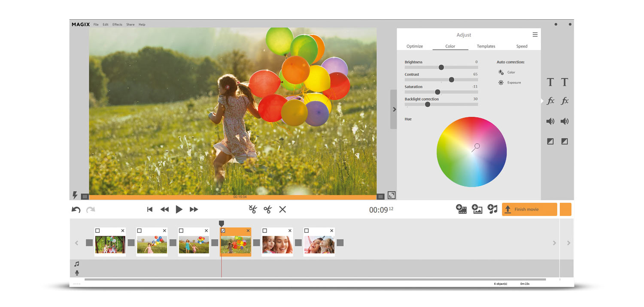
Task: Open the Templates tab
Action: [486, 46]
